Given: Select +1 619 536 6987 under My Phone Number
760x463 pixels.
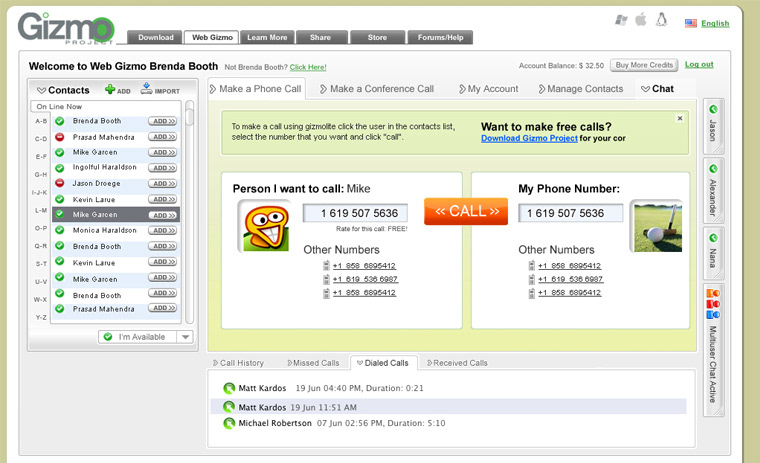Looking at the screenshot, I should 570,279.
